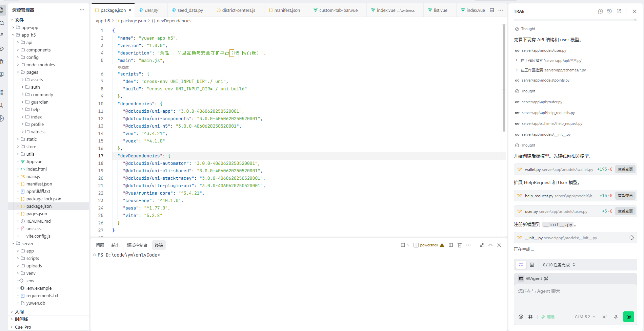Expand the first Thought section
Image resolution: width=644 pixels, height=331 pixels.
(525, 29)
